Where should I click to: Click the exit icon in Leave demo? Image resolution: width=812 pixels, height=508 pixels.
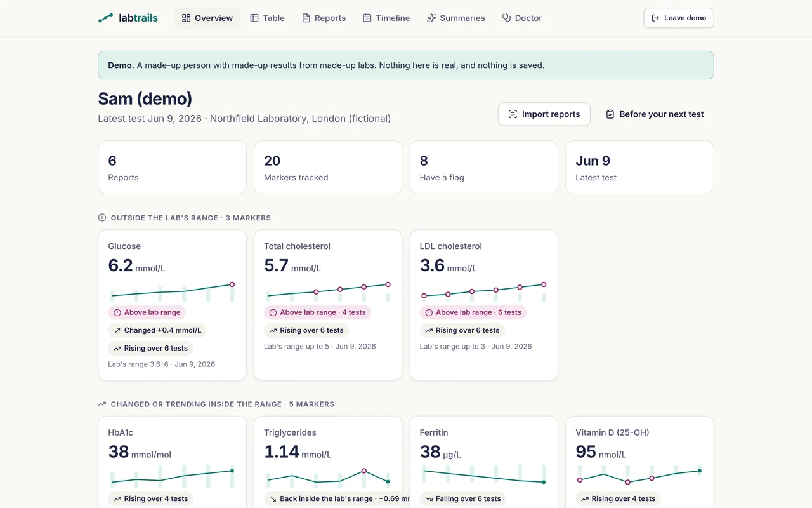pyautogui.click(x=655, y=18)
